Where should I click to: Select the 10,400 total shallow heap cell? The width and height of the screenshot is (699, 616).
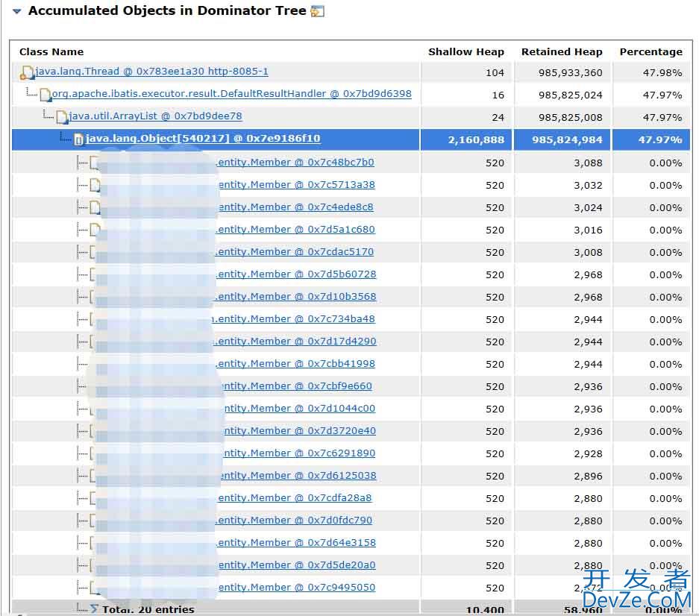485,610
